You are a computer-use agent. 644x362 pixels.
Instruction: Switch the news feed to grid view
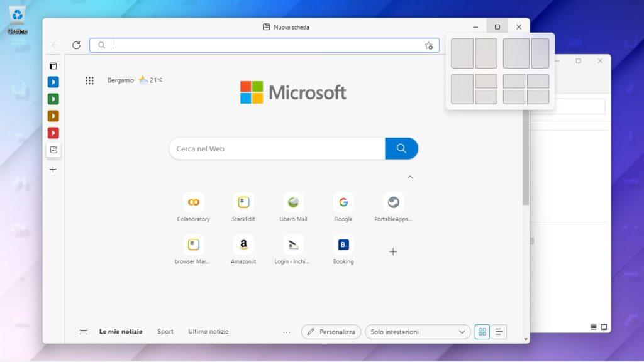point(482,332)
